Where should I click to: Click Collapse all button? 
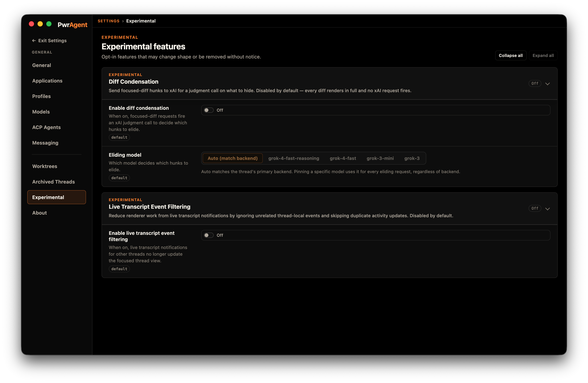pos(510,55)
